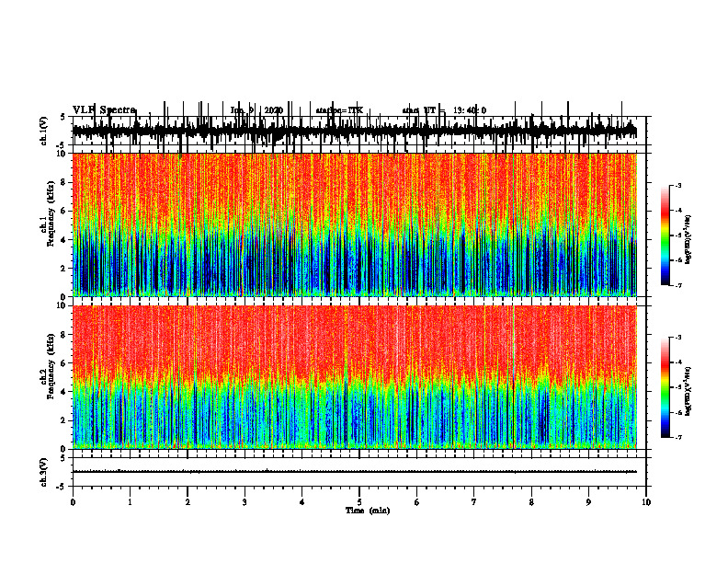Click time axis tick label '0'
728x563 pixels.
(73, 502)
